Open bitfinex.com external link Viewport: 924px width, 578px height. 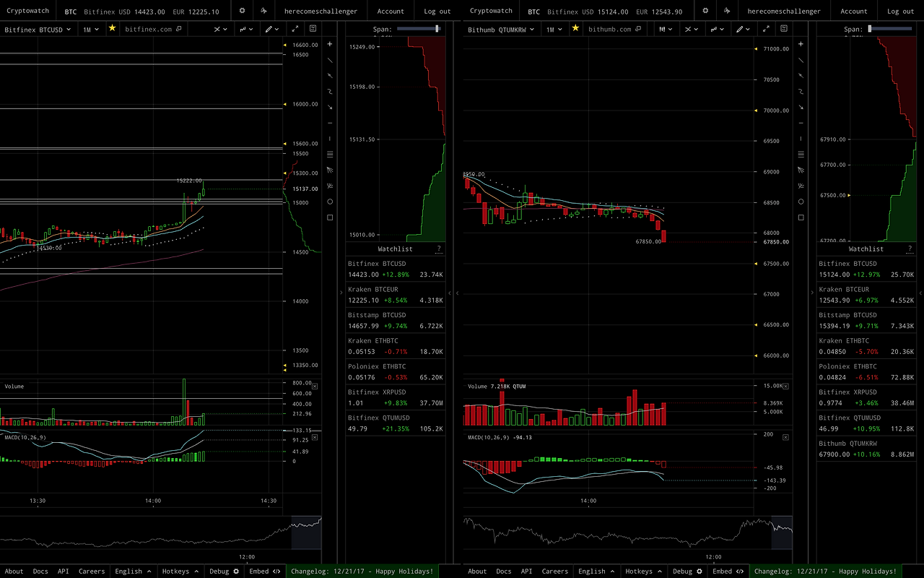point(153,30)
